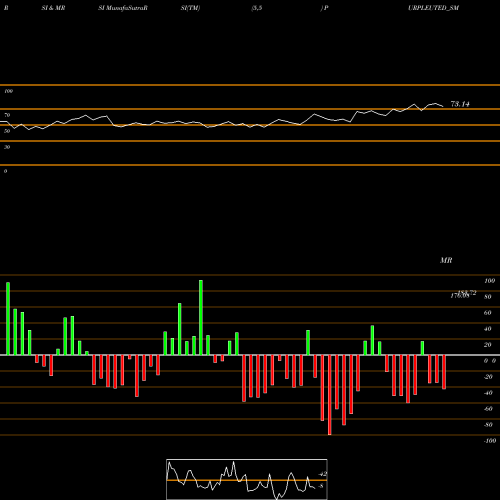Click the 42 label in mini chart

pos(323,474)
